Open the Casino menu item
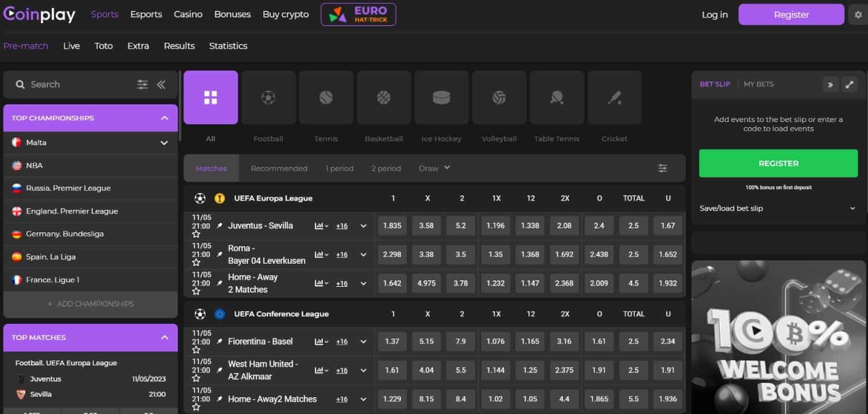Viewport: 868px width, 414px height. (x=188, y=14)
